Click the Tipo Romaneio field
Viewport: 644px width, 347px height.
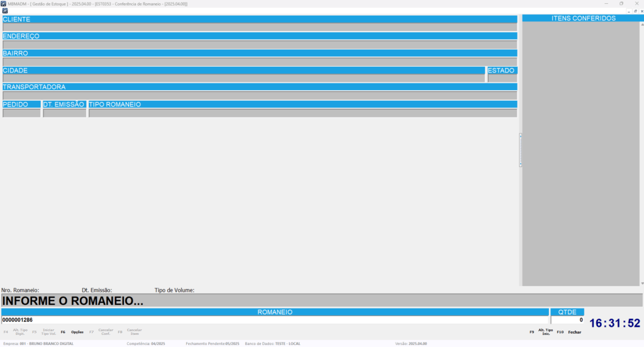tap(303, 113)
